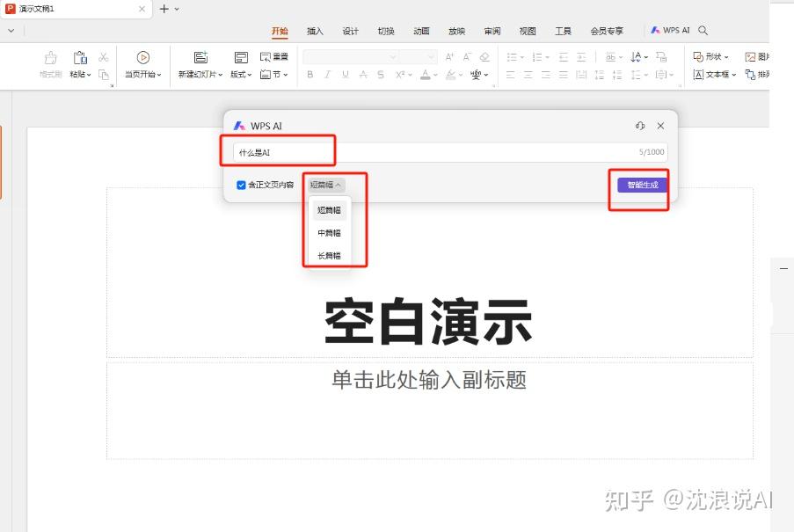Click the Align right icon
The width and height of the screenshot is (794, 532).
pyautogui.click(x=546, y=75)
